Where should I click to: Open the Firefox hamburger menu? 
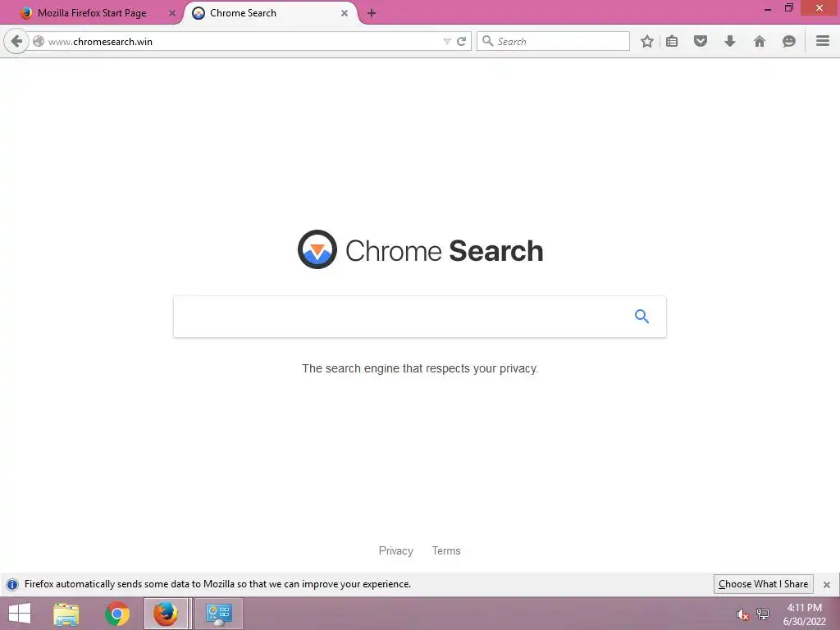(823, 41)
